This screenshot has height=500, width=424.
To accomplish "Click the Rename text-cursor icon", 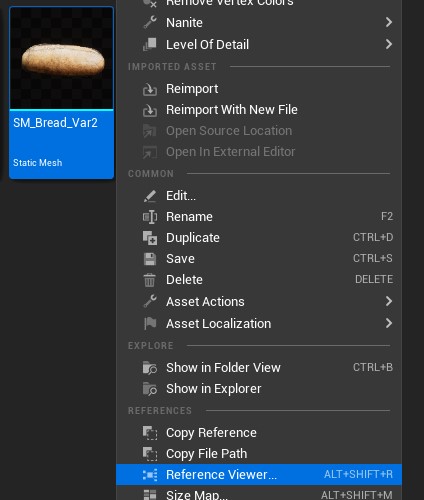I will coord(150,217).
